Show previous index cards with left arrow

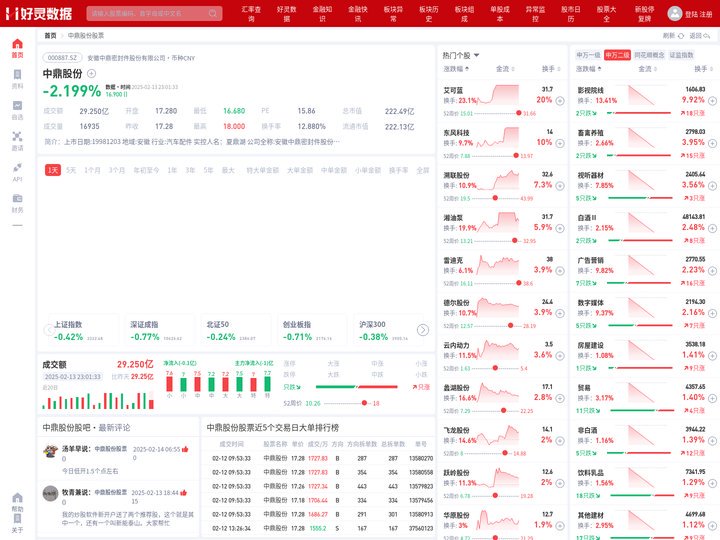click(x=48, y=330)
